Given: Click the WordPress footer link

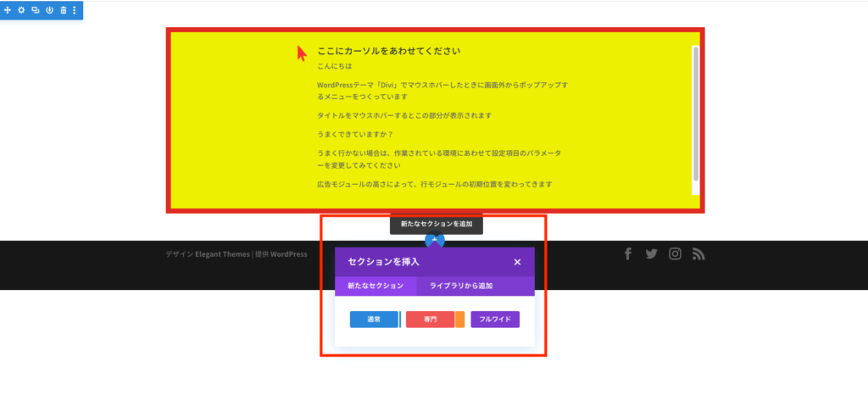Looking at the screenshot, I should 283,254.
